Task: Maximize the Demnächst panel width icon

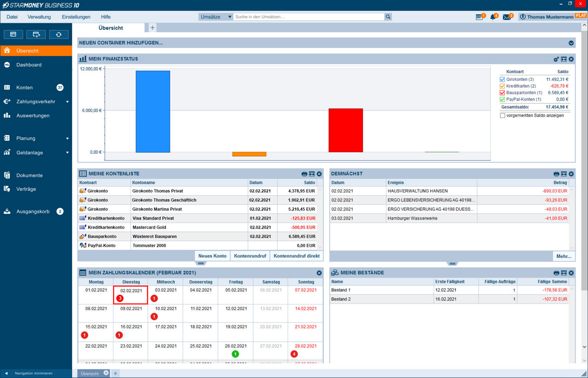Action: (x=564, y=174)
